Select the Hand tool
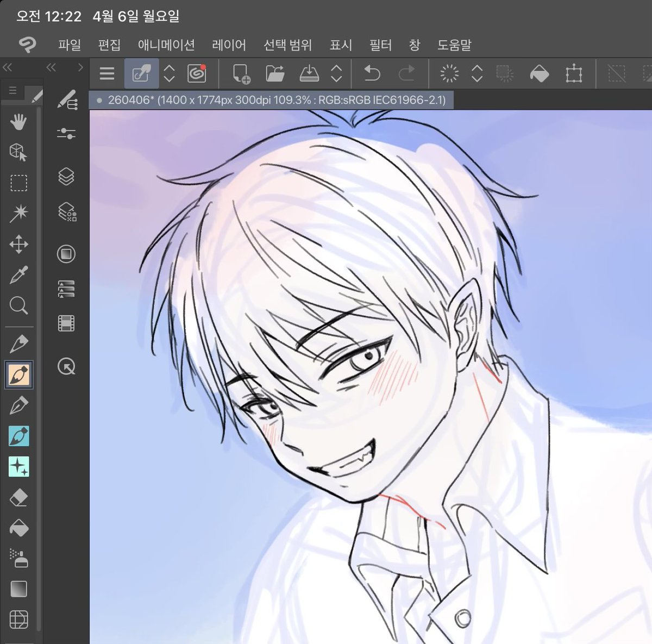This screenshot has height=644, width=652. click(18, 122)
